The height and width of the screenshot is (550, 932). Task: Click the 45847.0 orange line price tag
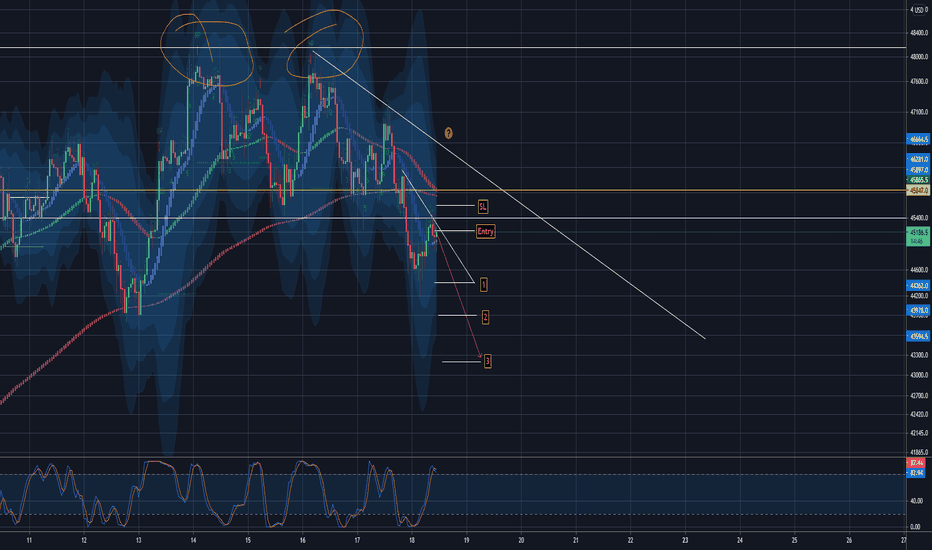(918, 190)
